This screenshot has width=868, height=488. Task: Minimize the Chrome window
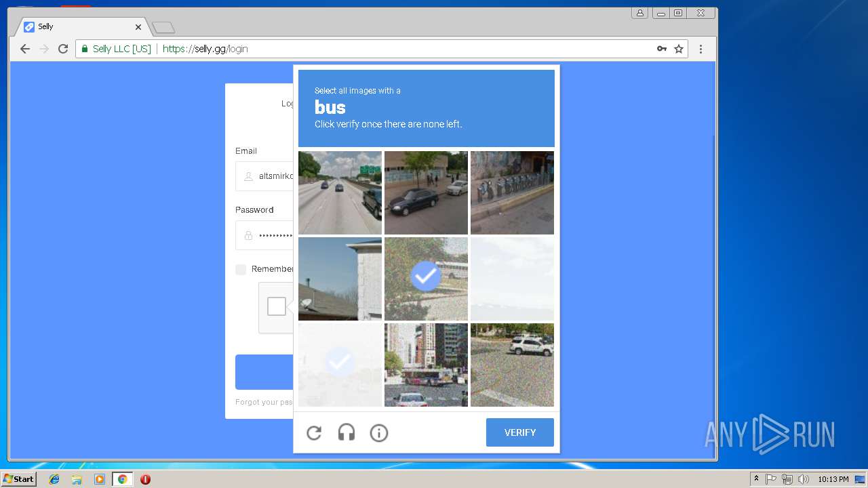click(x=660, y=13)
